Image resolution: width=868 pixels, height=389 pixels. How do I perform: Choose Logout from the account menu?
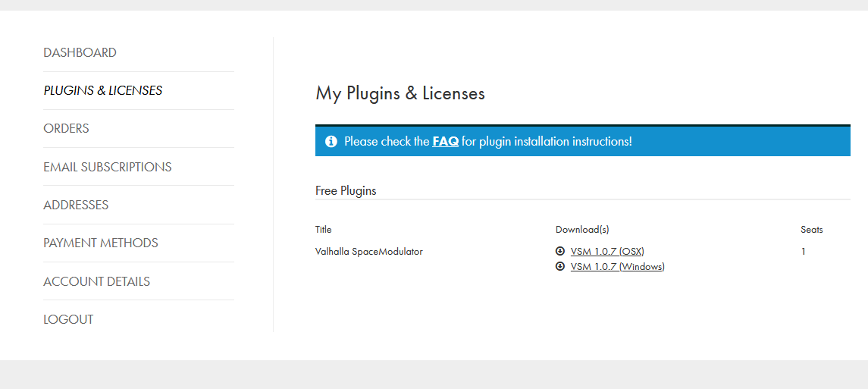point(69,319)
